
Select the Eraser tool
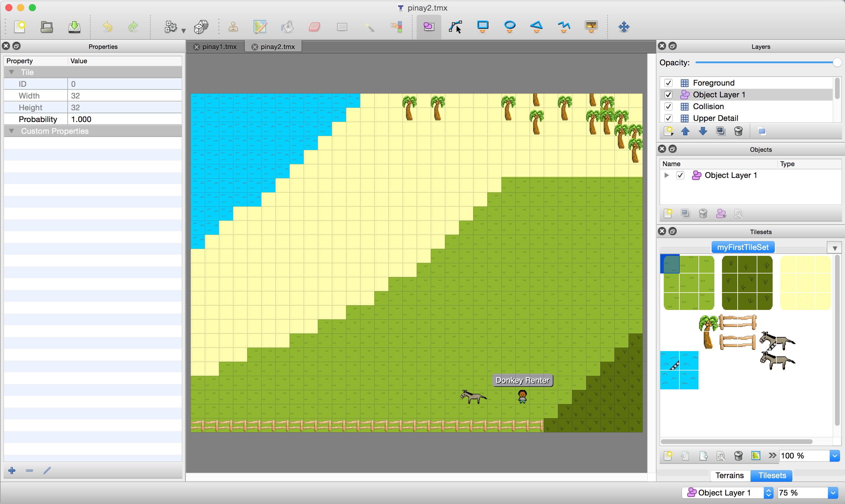314,26
